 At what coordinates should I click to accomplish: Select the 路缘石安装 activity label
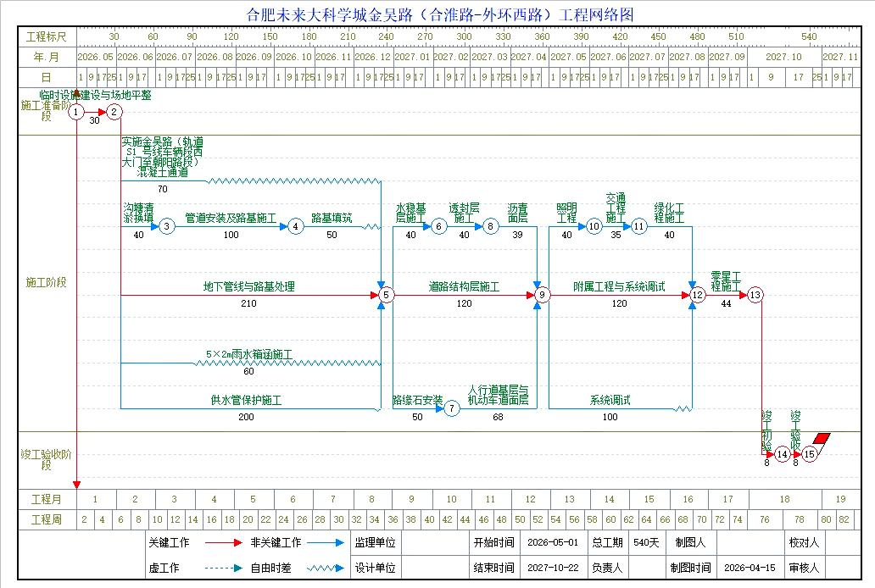[417, 400]
